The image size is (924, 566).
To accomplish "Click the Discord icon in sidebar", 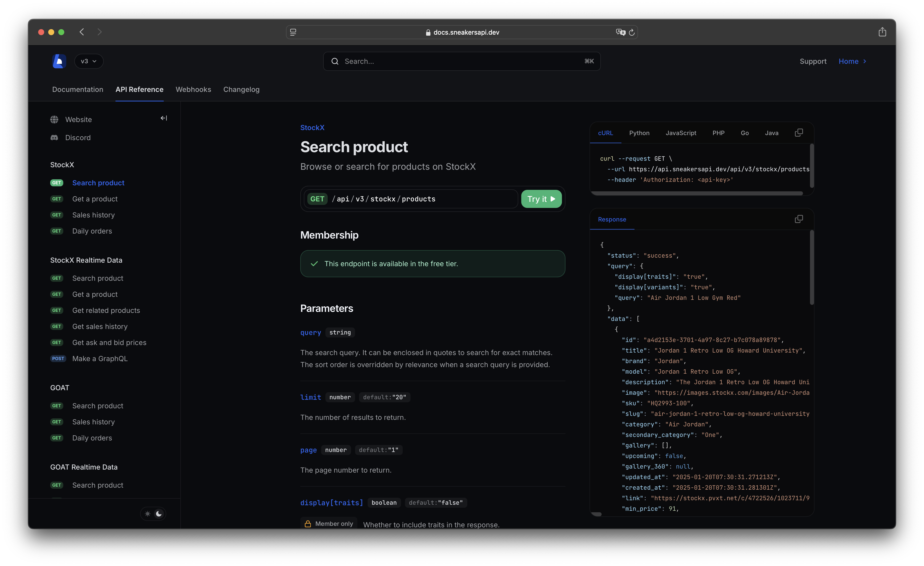I will pos(54,138).
